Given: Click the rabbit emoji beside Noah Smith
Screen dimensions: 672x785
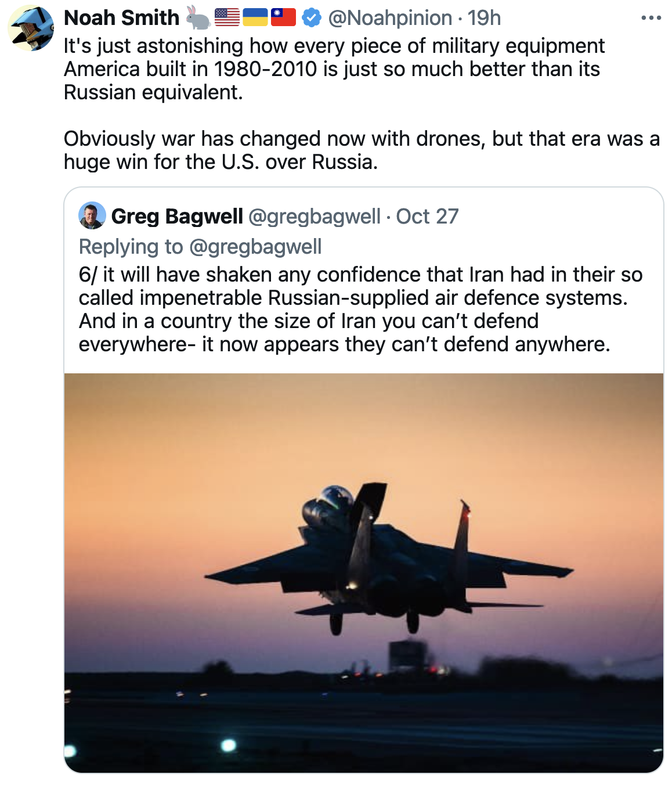Looking at the screenshot, I should (198, 18).
